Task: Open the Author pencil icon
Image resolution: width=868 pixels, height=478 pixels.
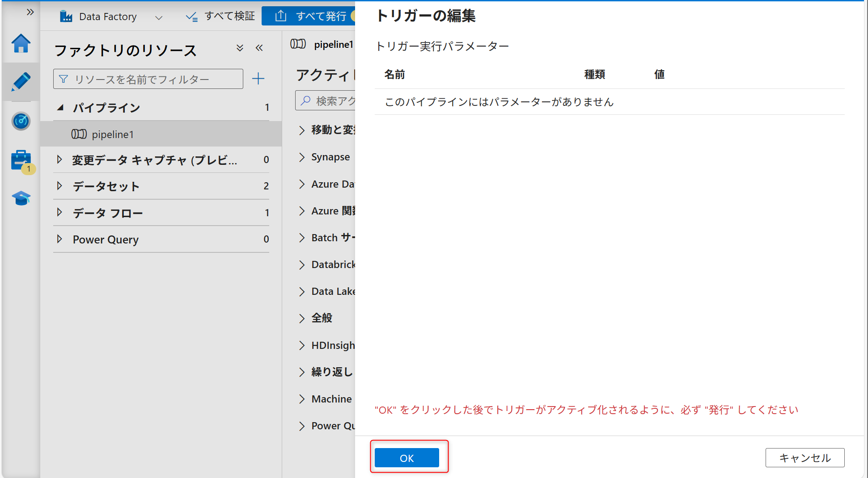Action: pyautogui.click(x=21, y=82)
